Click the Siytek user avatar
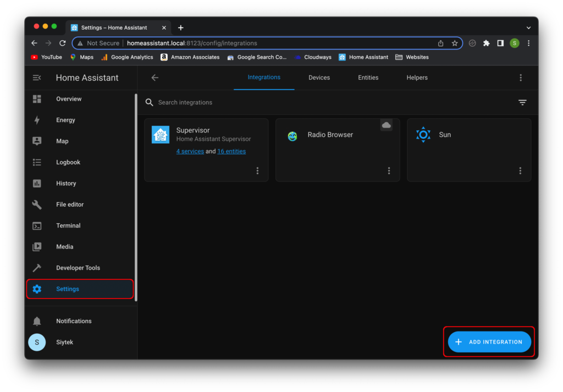Viewport: 563px width, 392px height. [37, 342]
